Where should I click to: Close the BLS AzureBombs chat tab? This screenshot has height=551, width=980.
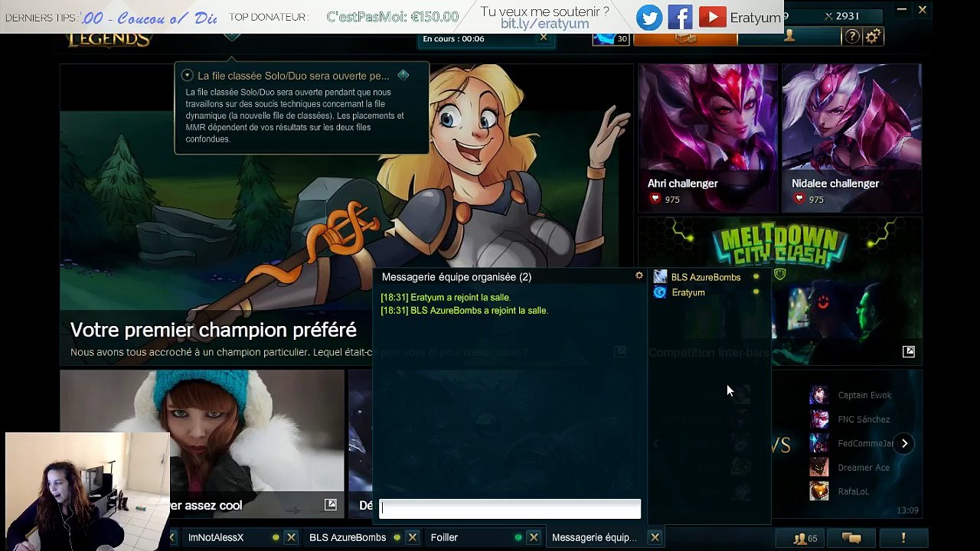(412, 537)
